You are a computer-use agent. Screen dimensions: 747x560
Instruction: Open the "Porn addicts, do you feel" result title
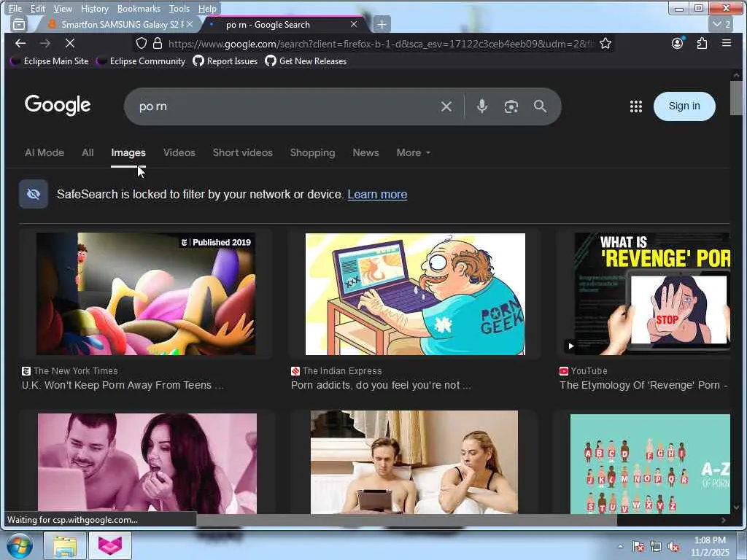coord(381,385)
